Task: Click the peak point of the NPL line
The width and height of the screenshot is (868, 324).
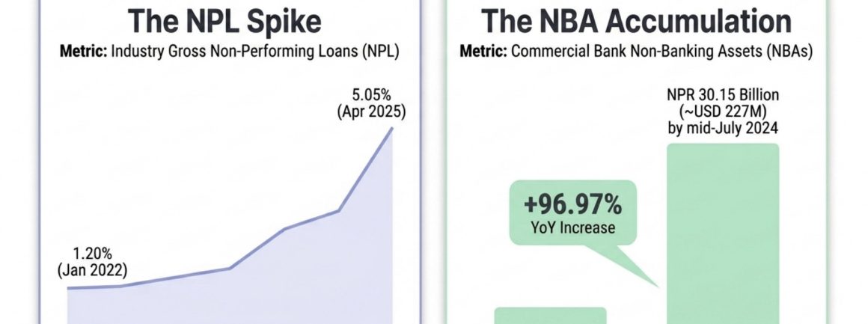Action: click(393, 128)
